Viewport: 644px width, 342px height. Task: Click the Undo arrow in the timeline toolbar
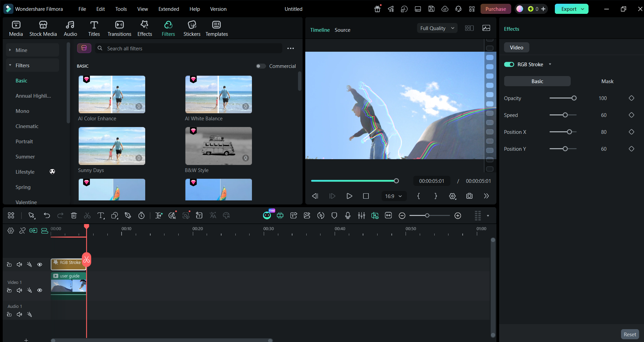pyautogui.click(x=47, y=216)
